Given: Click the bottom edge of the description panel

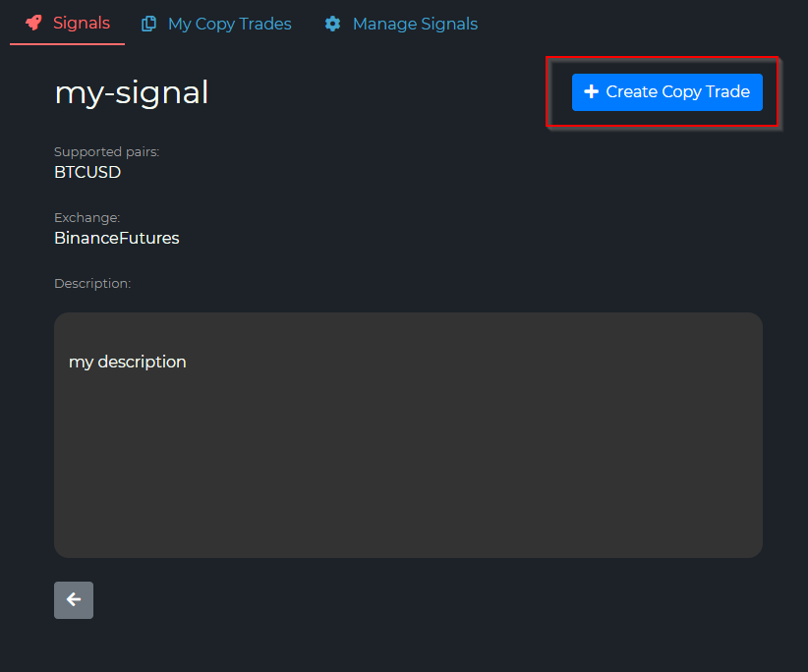Looking at the screenshot, I should point(408,556).
